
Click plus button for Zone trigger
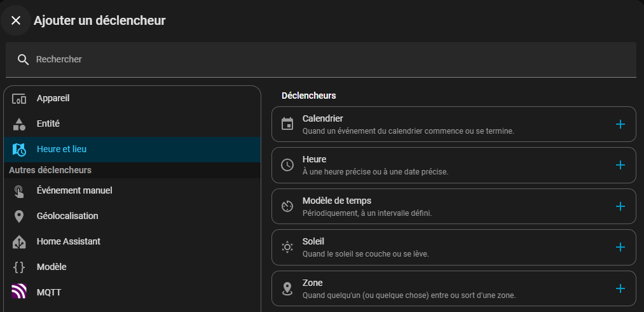click(x=620, y=288)
